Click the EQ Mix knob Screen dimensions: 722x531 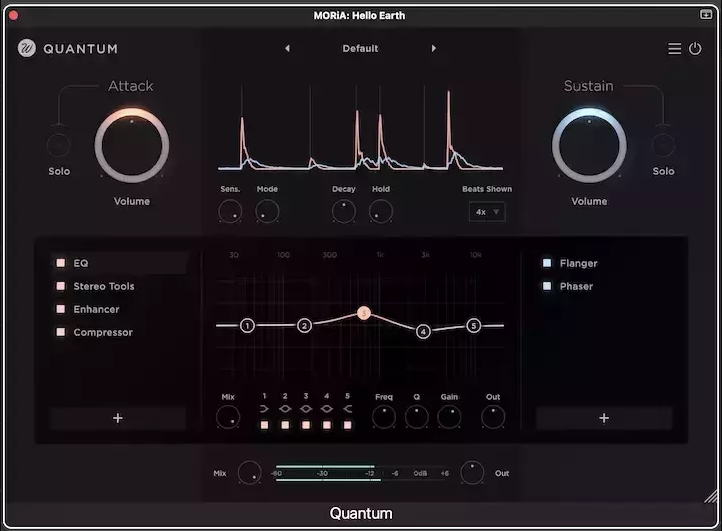(x=228, y=417)
